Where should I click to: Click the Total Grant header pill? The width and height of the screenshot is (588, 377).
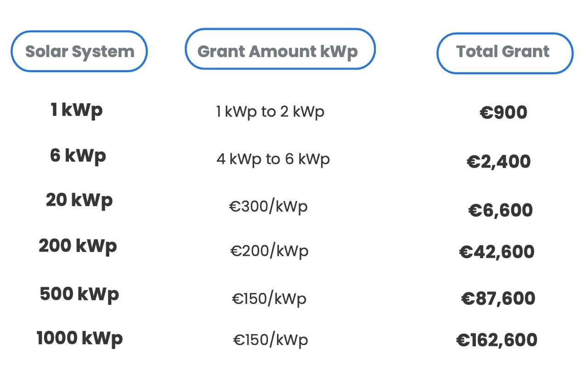(504, 52)
